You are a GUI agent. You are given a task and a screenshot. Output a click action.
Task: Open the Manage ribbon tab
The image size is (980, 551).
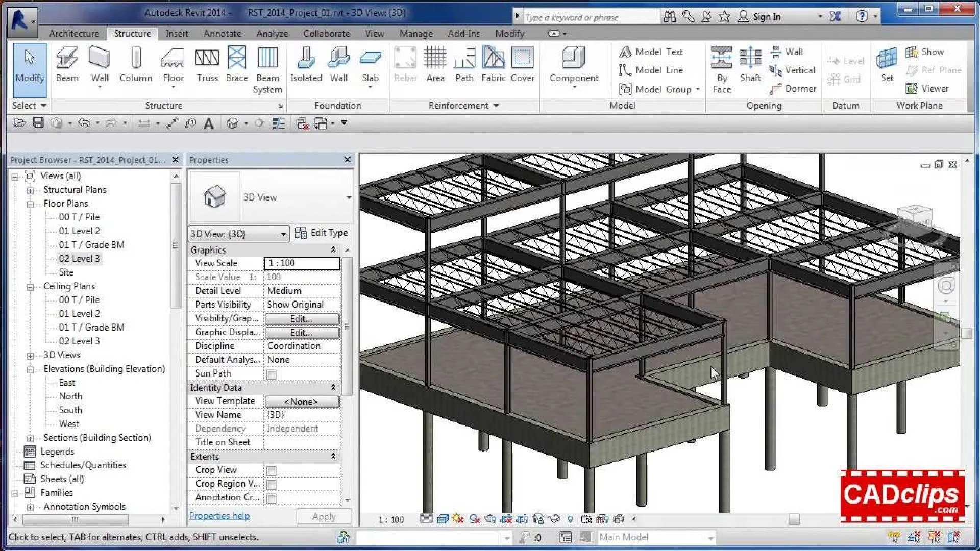(x=415, y=33)
